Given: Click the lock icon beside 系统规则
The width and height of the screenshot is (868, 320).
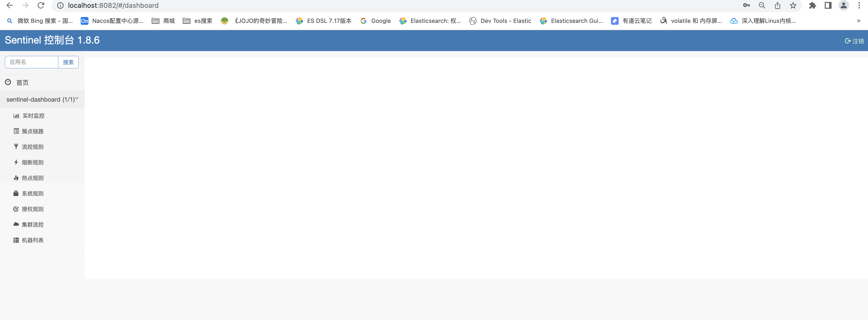Looking at the screenshot, I should [16, 193].
